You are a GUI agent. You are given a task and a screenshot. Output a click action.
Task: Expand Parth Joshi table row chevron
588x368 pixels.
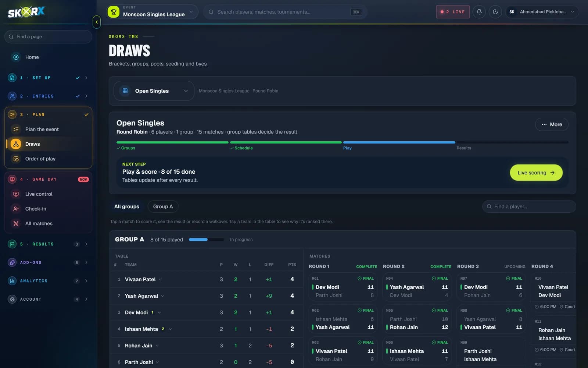tap(158, 362)
